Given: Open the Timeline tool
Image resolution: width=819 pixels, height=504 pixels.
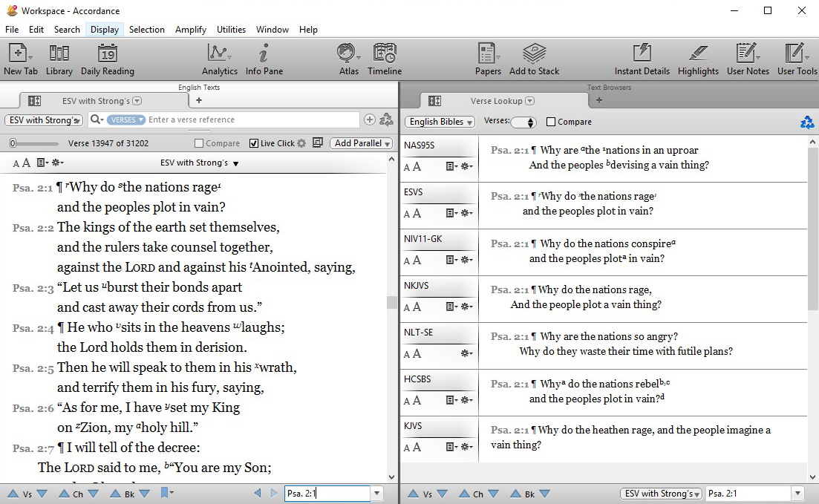Looking at the screenshot, I should 385,54.
